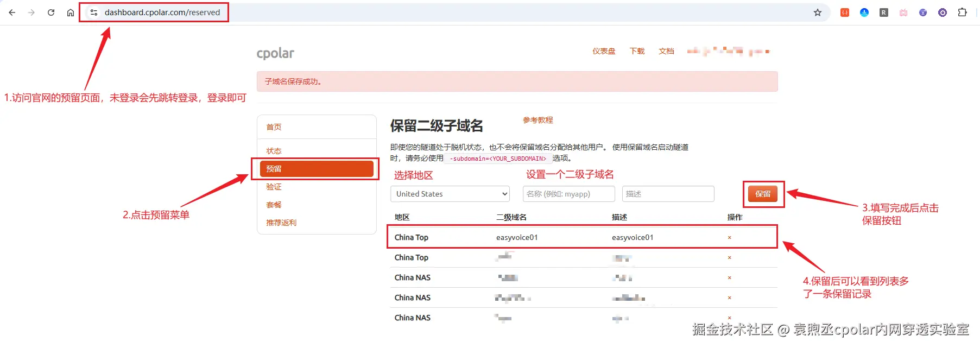980x348 pixels.
Task: Focus the 描述 description input field
Action: tap(668, 194)
